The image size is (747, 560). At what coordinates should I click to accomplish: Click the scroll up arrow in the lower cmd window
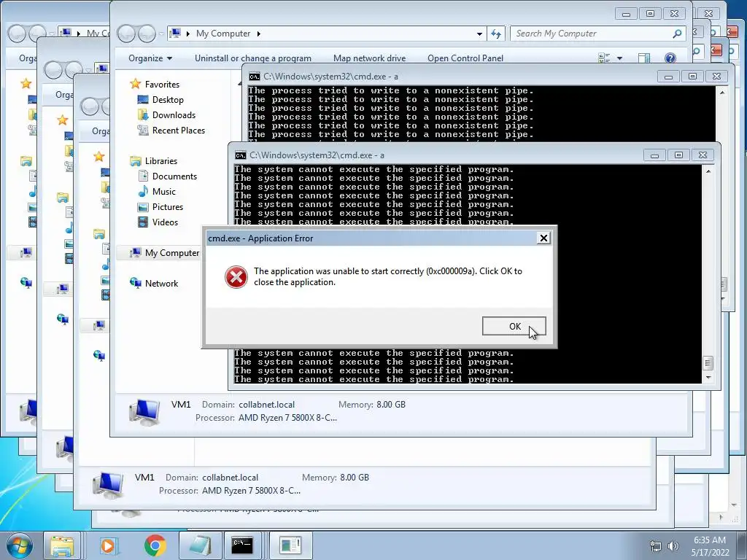click(x=708, y=171)
